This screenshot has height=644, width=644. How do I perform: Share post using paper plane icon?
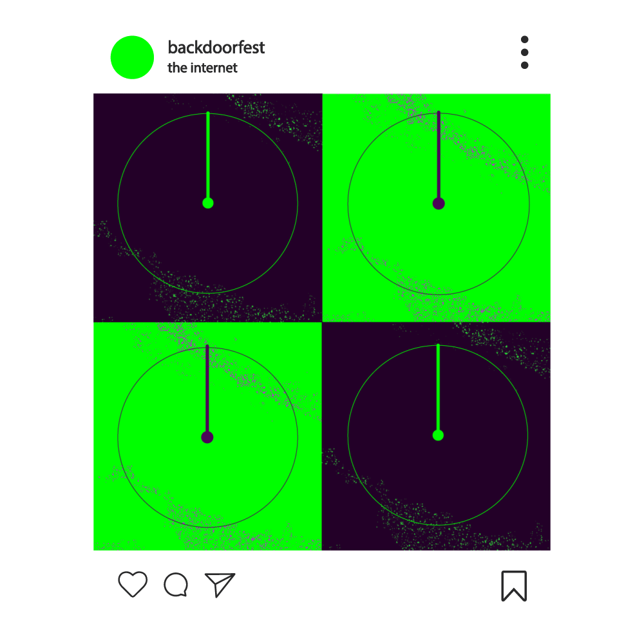220,585
